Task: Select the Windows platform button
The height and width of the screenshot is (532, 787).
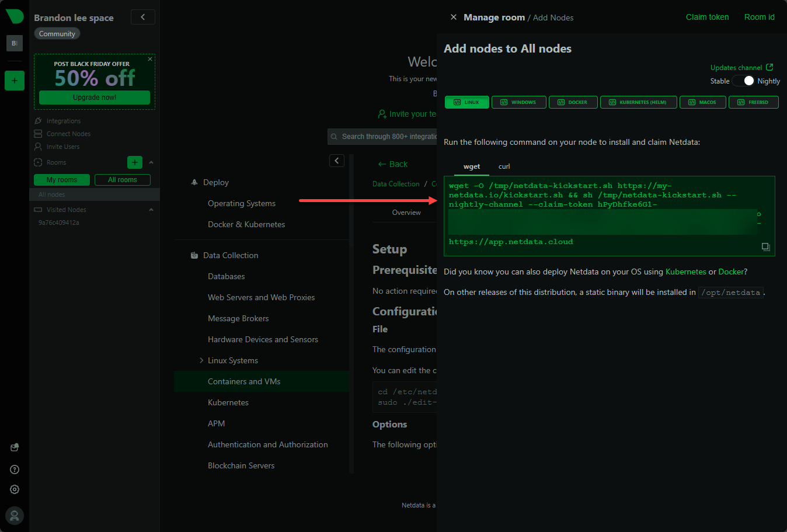Action: pos(518,102)
